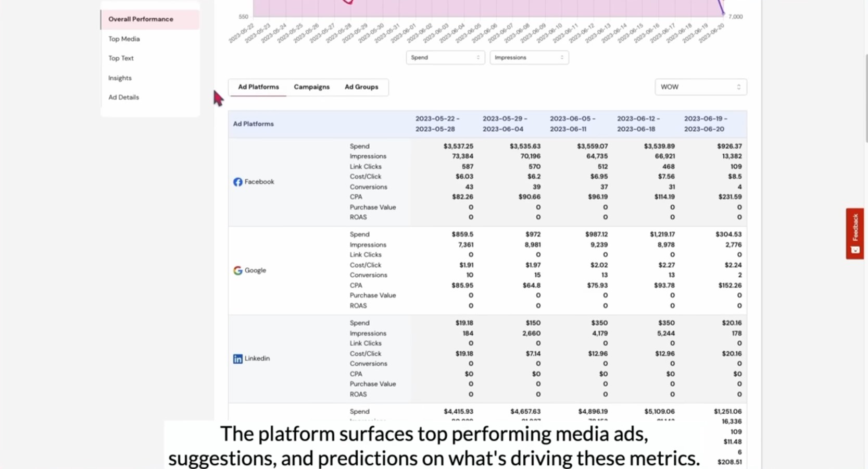Select the Ad Platforms tab
This screenshot has width=868, height=469.
(258, 87)
